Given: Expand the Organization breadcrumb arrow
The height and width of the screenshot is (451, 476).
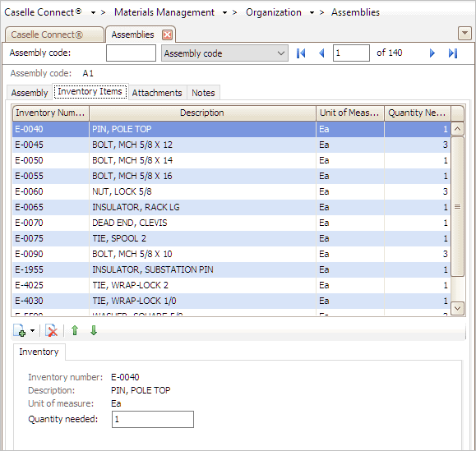Looking at the screenshot, I should coord(312,13).
